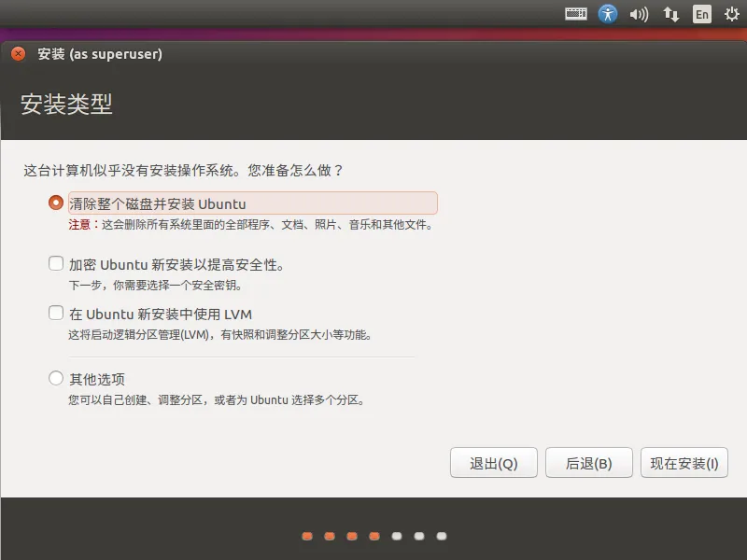This screenshot has height=560, width=747.
Task: Click the 退出(Q) button
Action: point(494,463)
